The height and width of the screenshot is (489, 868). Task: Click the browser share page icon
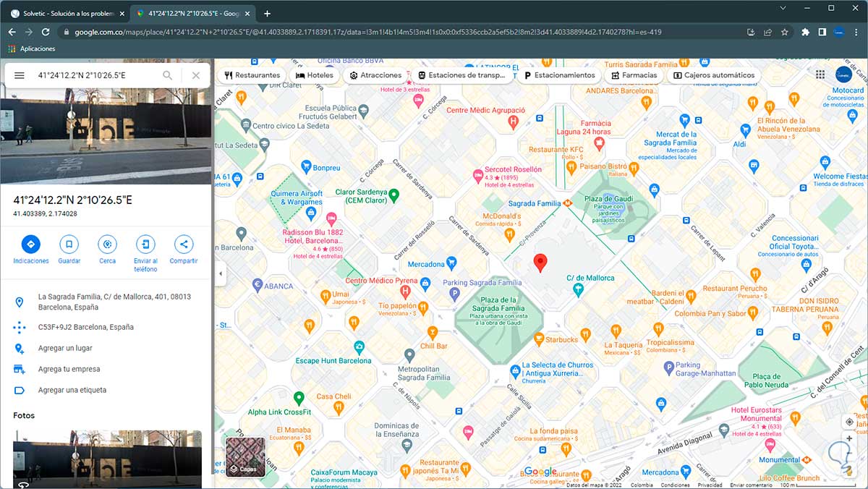click(767, 32)
